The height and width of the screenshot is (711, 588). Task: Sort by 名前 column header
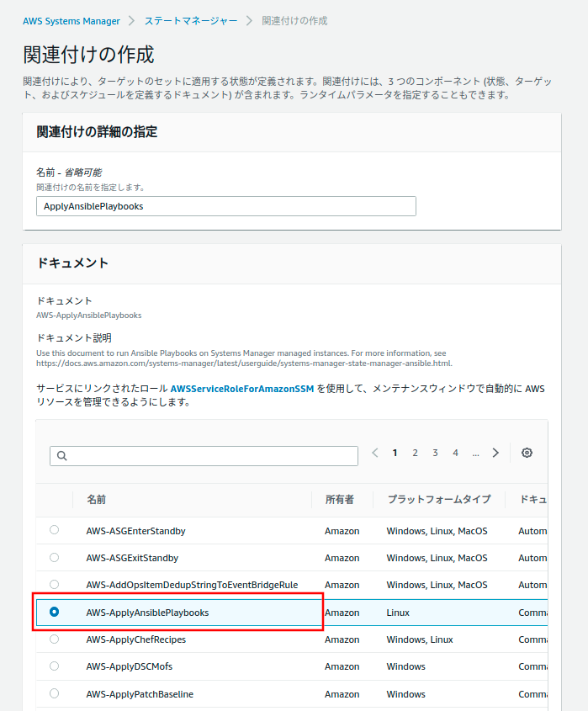pos(97,500)
